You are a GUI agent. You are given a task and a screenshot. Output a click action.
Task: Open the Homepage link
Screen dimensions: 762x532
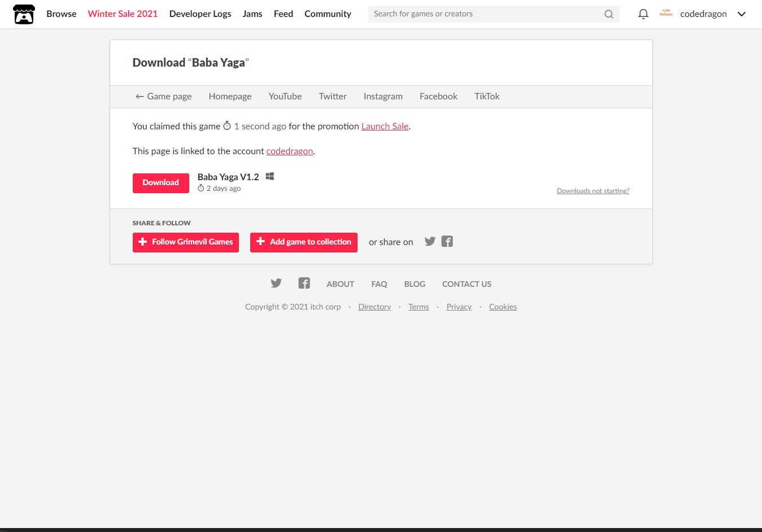click(230, 97)
